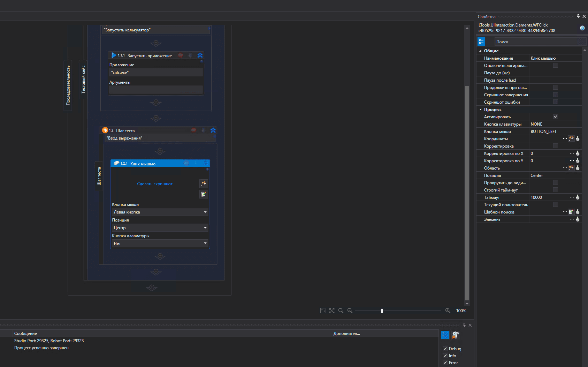
Task: Disable the Debug log filter checkbox
Action: (x=445, y=349)
